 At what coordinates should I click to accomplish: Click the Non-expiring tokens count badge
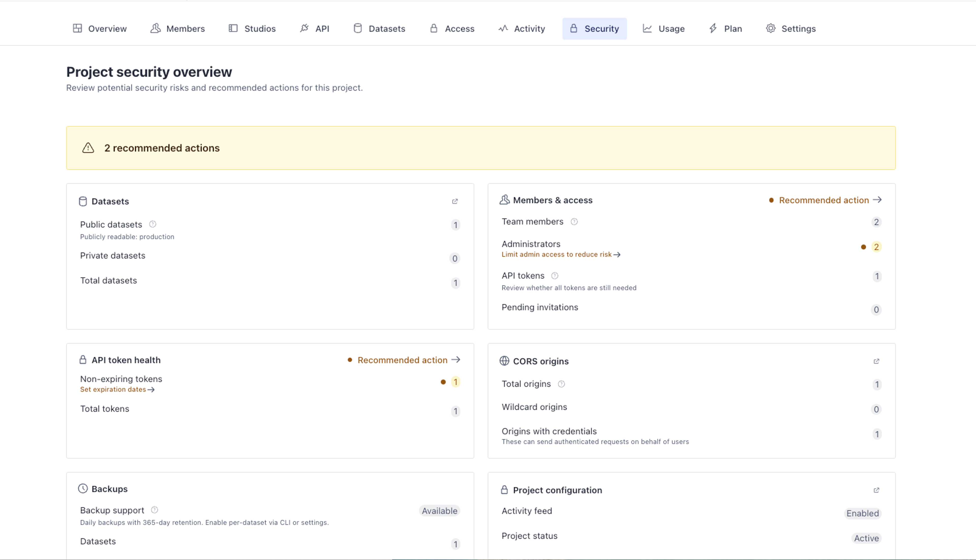(455, 382)
